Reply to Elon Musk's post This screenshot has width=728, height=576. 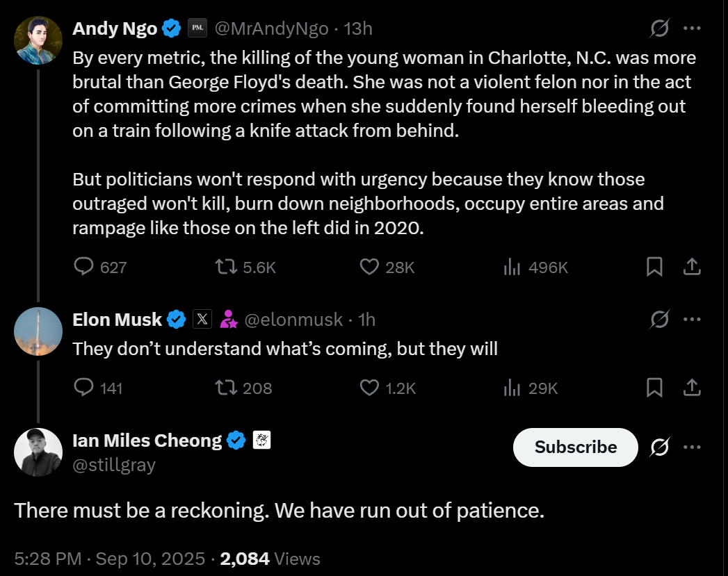84,388
